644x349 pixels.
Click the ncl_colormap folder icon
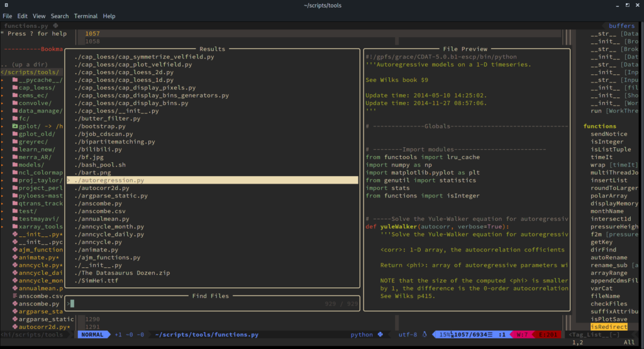(15, 172)
